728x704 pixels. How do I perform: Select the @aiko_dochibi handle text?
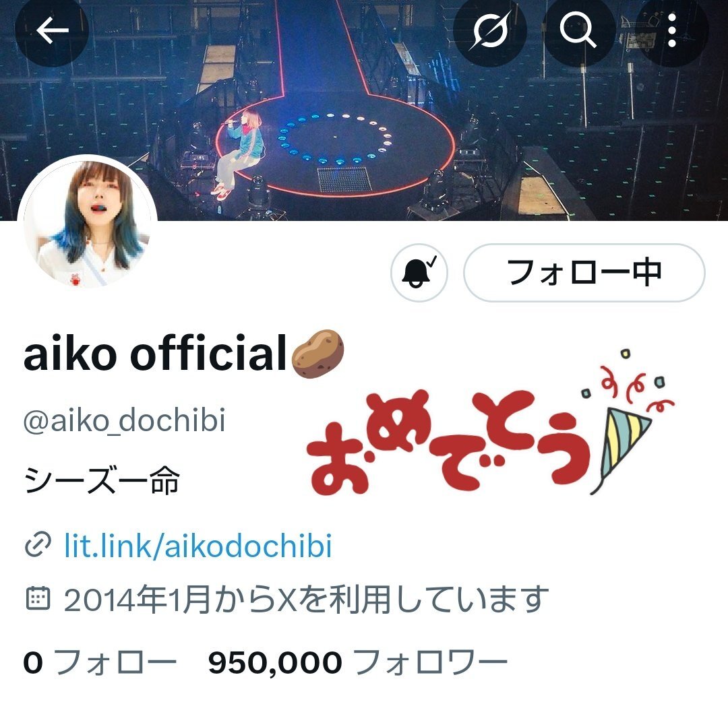coord(125,420)
